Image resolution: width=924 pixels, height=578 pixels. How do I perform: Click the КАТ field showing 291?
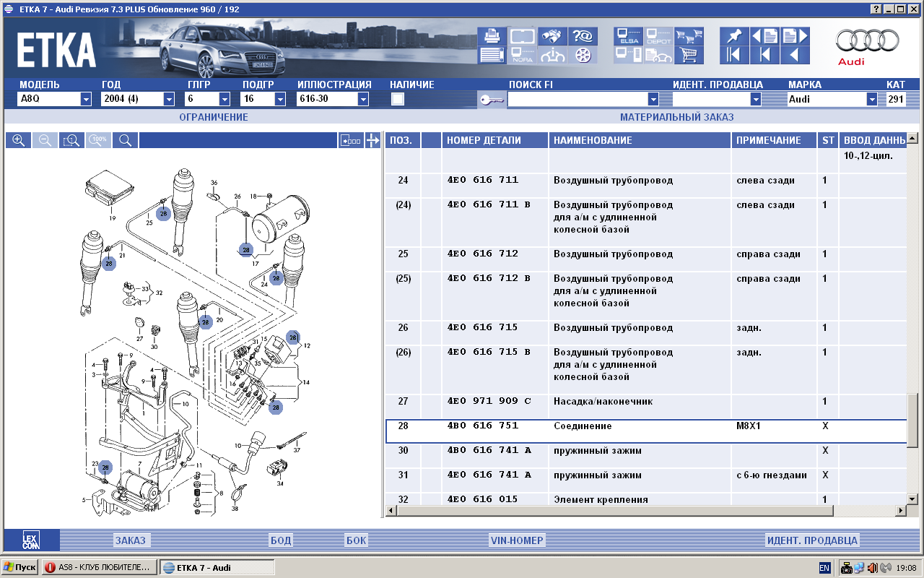click(x=896, y=99)
